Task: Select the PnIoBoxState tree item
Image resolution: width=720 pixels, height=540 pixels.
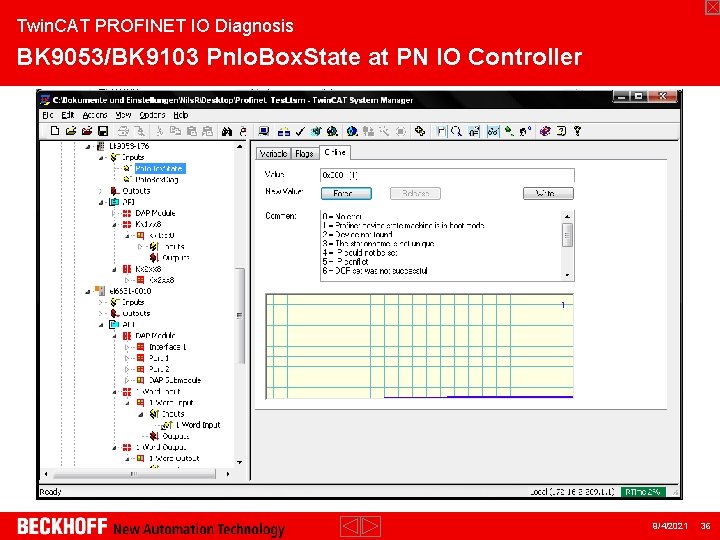Action: 160,169
